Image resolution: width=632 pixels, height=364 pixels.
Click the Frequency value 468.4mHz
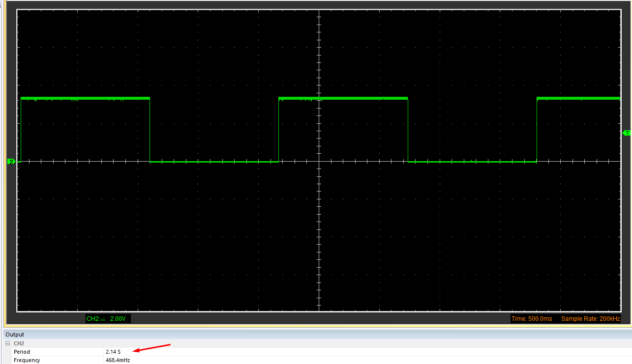118,360
